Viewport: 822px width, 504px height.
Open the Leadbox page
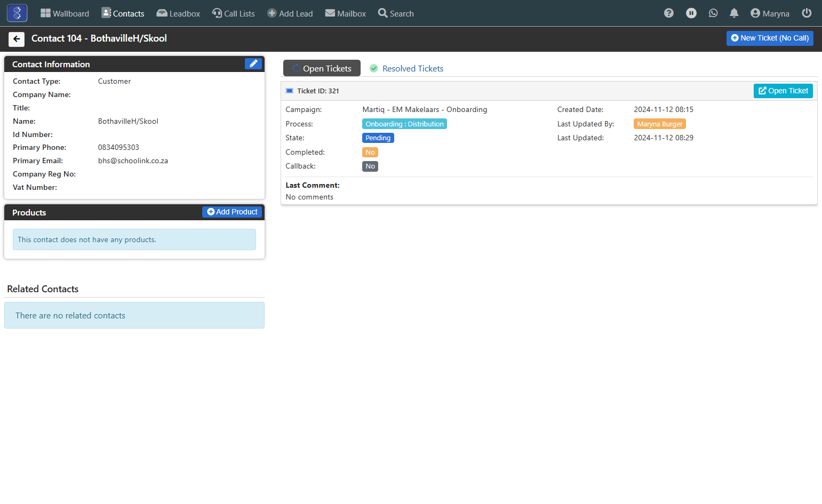pyautogui.click(x=178, y=13)
